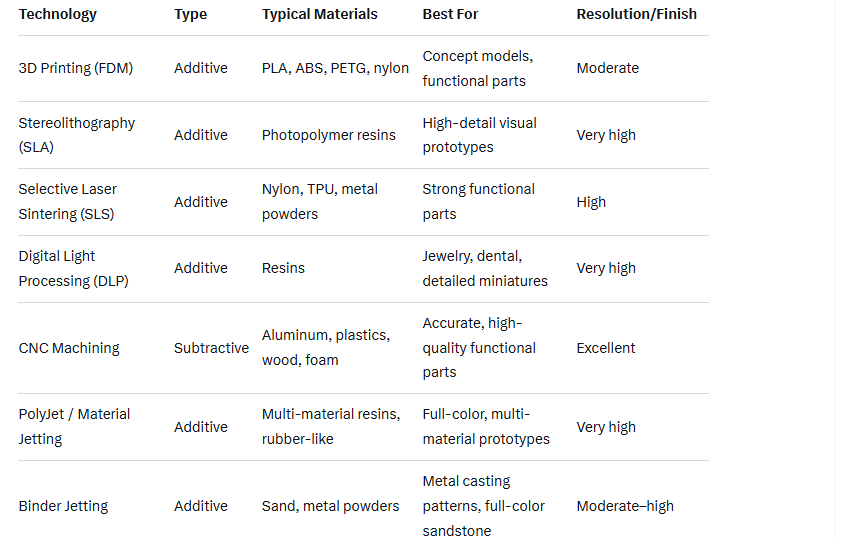
Task: Select the PolyJet / Material Jetting cell
Action: [x=74, y=426]
